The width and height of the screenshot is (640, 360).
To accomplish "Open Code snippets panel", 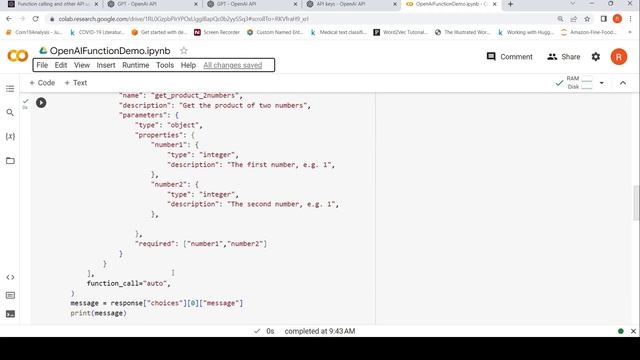I will pos(10,277).
